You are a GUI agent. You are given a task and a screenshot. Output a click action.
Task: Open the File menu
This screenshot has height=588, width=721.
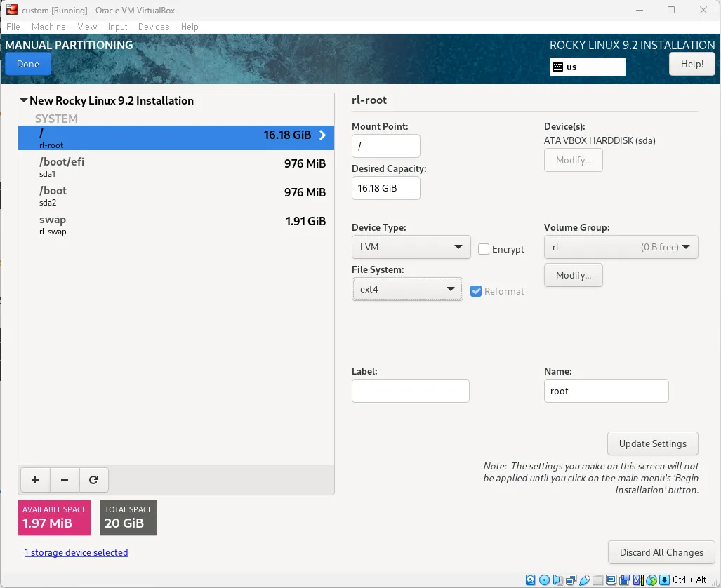coord(13,27)
